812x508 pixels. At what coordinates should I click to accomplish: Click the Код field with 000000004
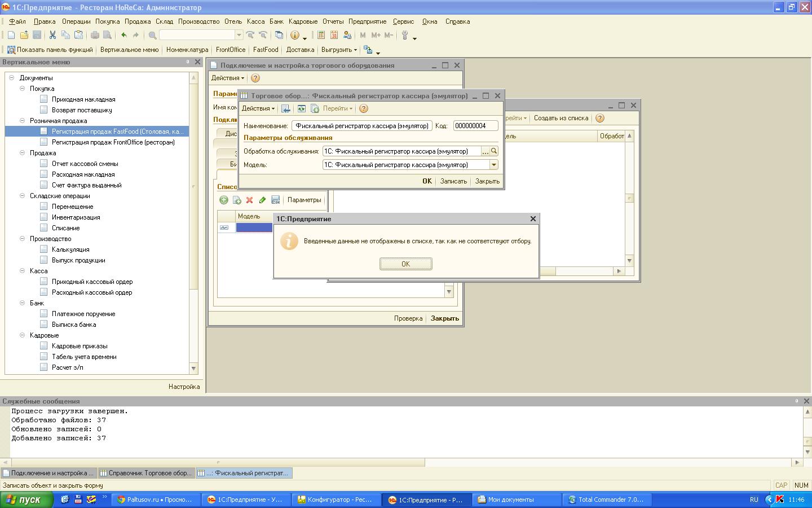pos(476,126)
